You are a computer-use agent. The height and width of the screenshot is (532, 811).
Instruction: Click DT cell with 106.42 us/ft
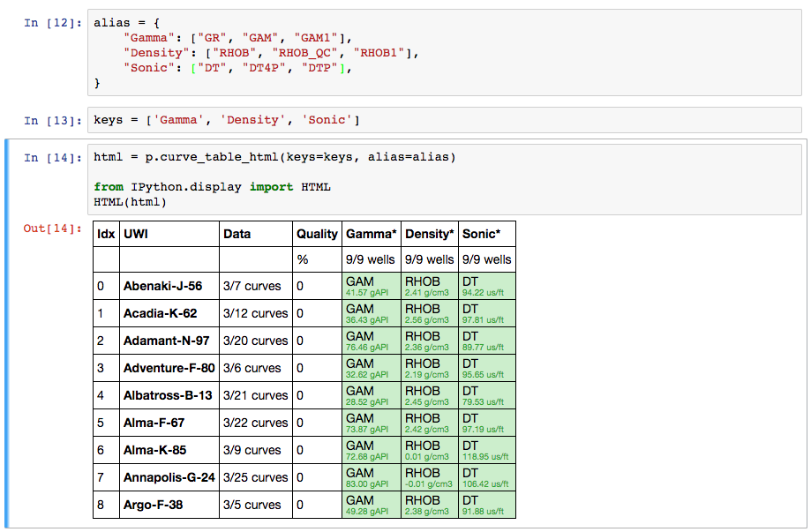tap(487, 477)
